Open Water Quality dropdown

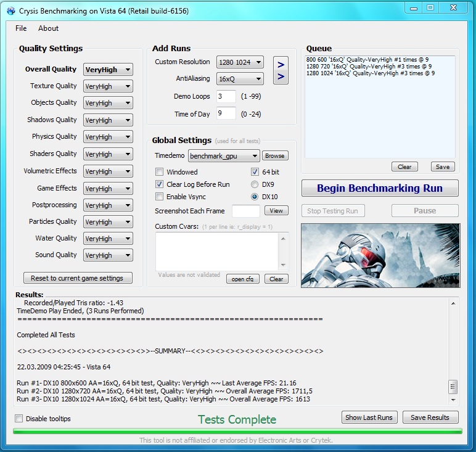click(x=108, y=238)
